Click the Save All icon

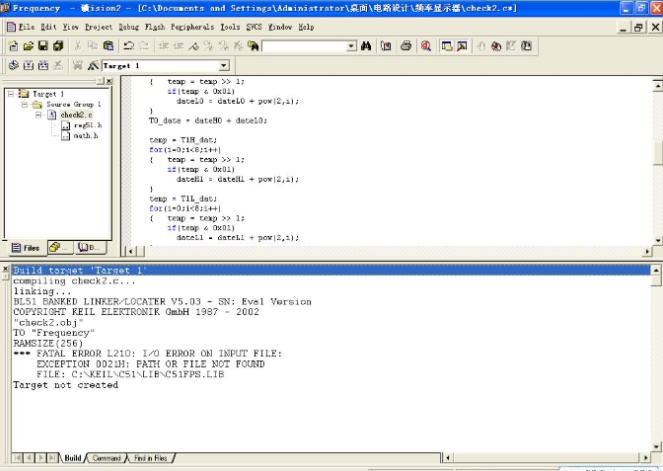click(x=58, y=46)
